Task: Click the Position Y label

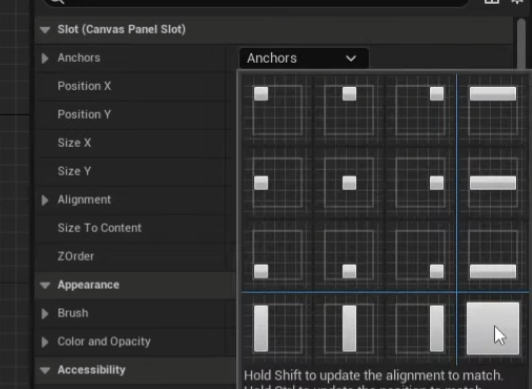Action: click(84, 115)
